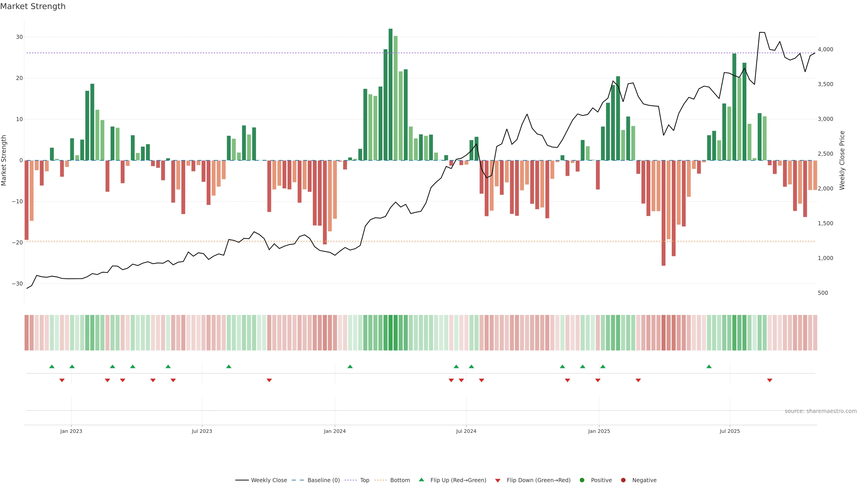The height and width of the screenshot is (488, 868).
Task: Toggle the Weekly Close legend label
Action: tap(269, 480)
